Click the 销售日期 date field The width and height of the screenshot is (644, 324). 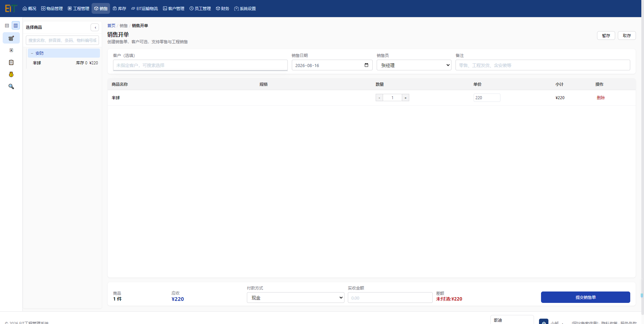tap(332, 65)
